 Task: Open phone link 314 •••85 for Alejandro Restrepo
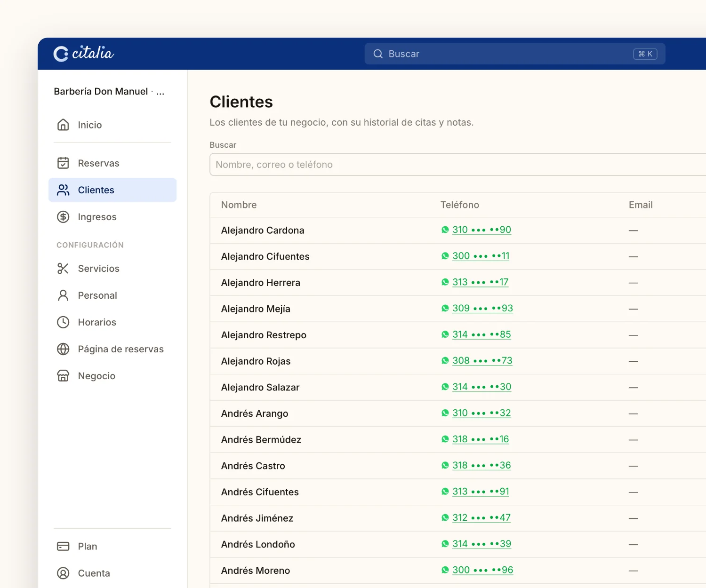point(482,334)
